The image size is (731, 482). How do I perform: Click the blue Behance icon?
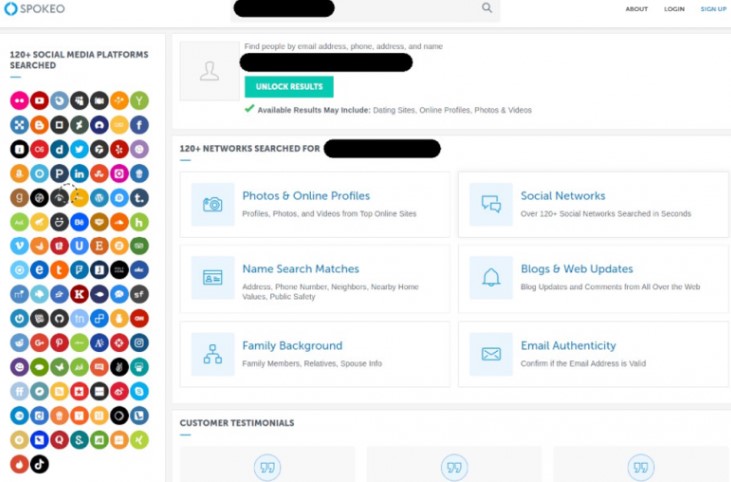79,222
